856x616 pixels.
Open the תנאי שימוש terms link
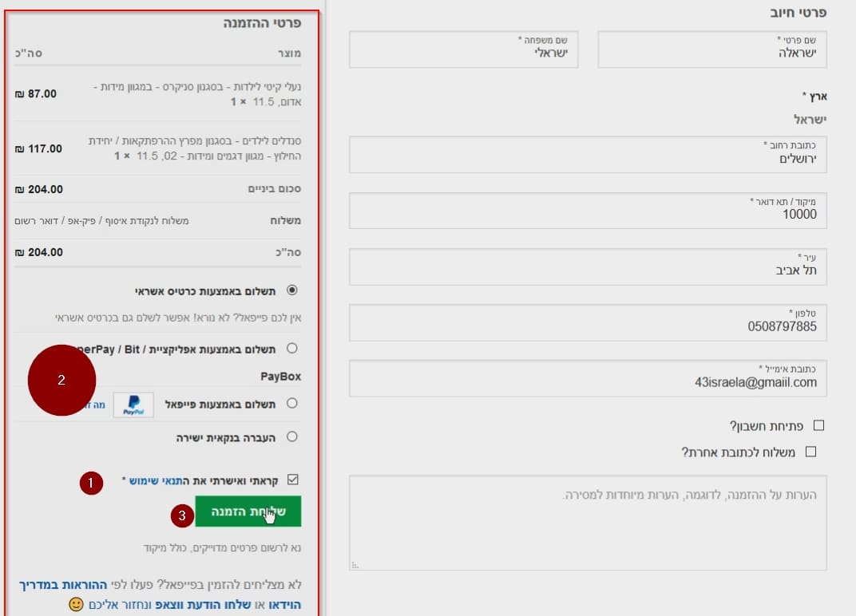[157, 481]
